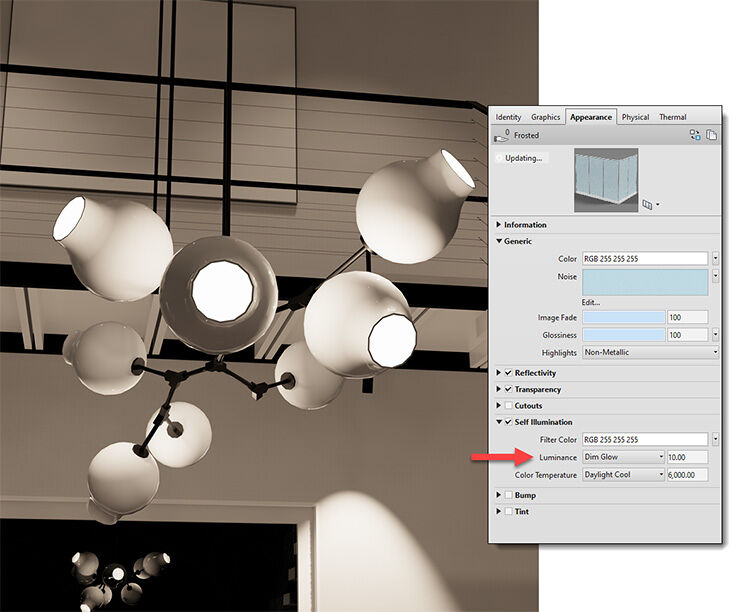The image size is (750, 612).
Task: Switch to the Identity tab
Action: [x=508, y=117]
